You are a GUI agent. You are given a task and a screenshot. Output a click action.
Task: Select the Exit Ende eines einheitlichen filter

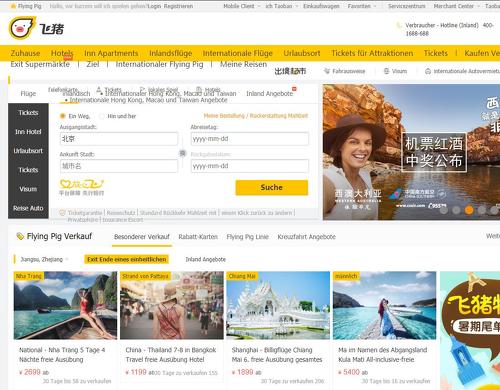pos(127,259)
